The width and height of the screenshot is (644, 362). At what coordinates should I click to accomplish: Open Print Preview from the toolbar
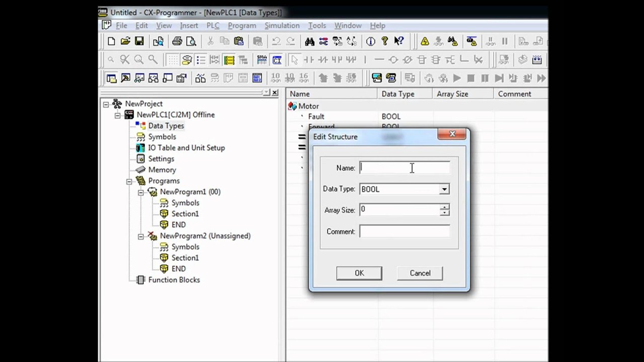coord(191,41)
